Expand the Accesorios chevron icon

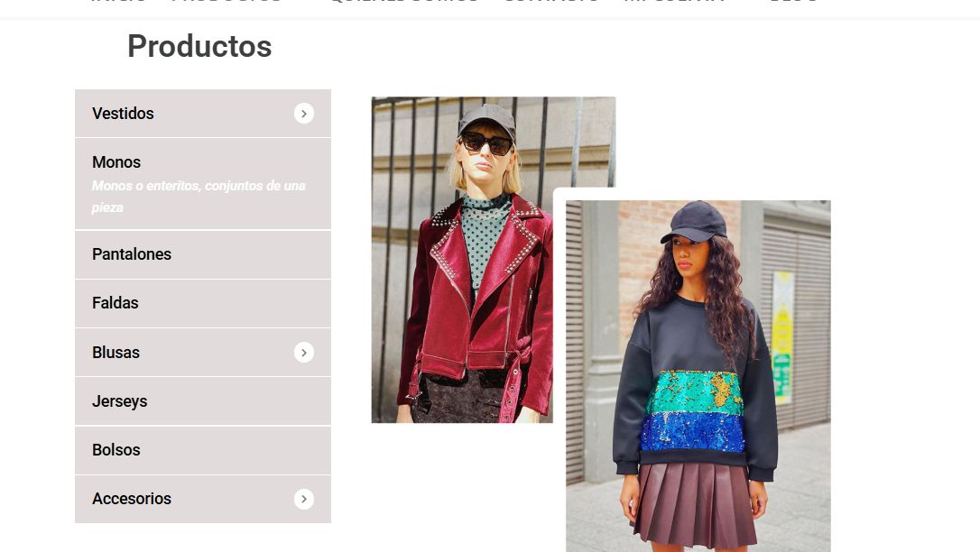tap(304, 499)
